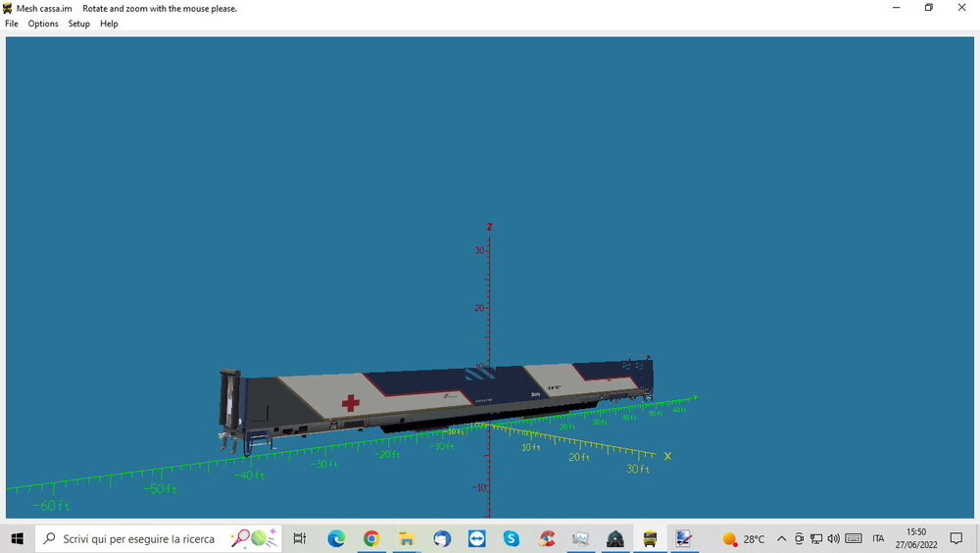
Task: Expand hidden system tray icons chevron
Action: (x=781, y=538)
